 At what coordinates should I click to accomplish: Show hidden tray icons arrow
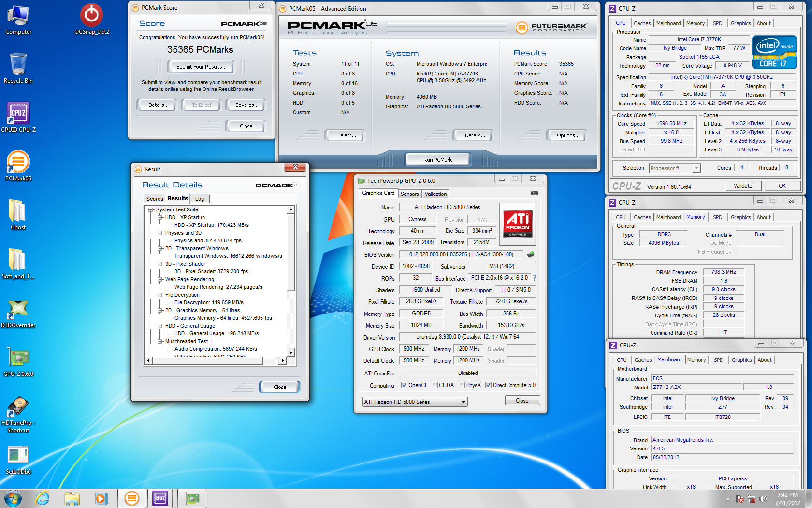point(728,499)
